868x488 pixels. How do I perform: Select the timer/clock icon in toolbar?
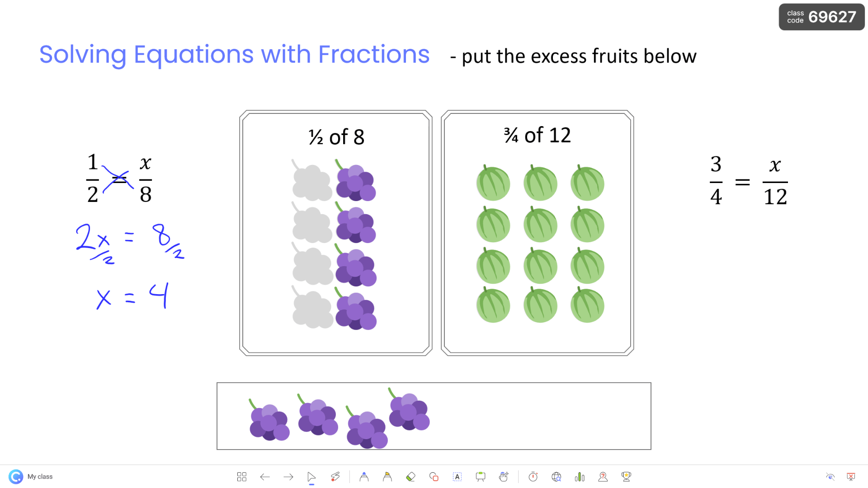[x=533, y=476]
